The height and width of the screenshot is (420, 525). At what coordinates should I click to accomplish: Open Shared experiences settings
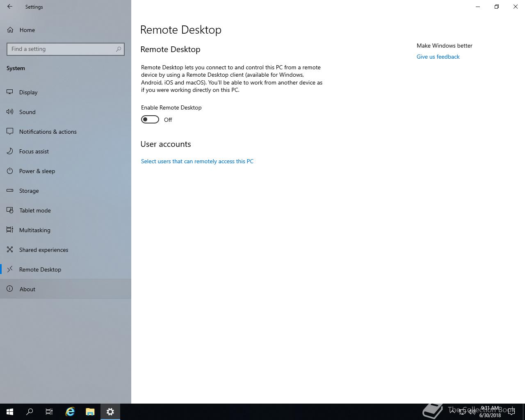tap(66, 250)
